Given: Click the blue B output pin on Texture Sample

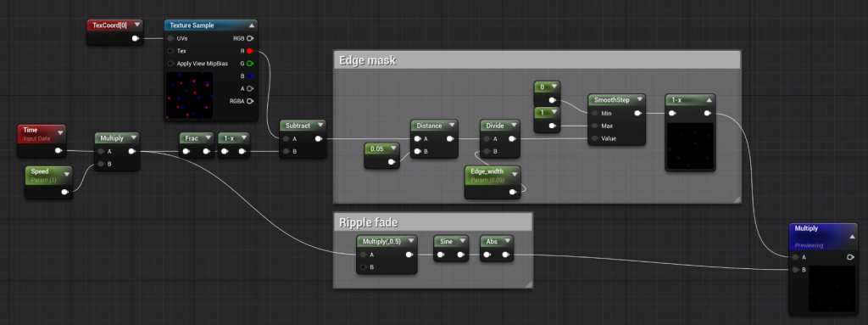Looking at the screenshot, I should tap(250, 76).
